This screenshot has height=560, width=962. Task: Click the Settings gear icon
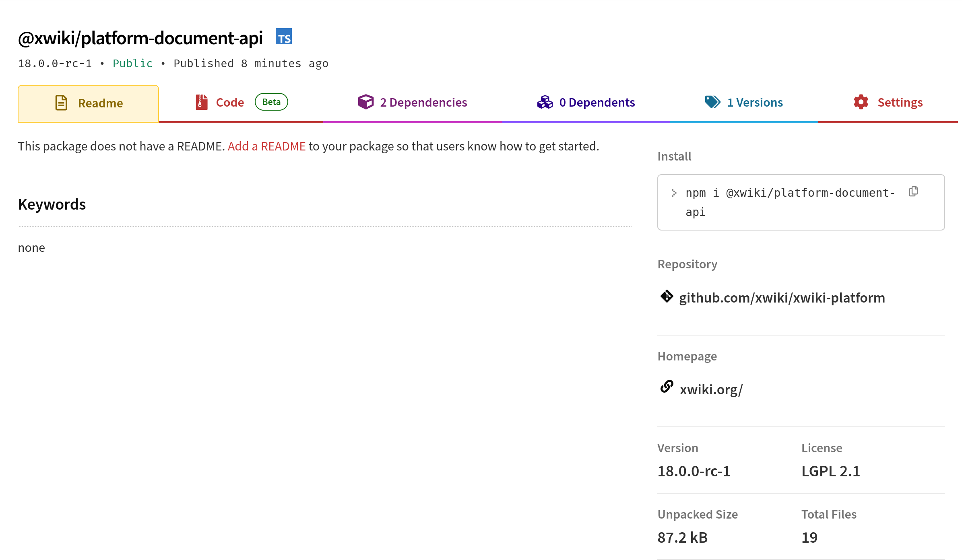point(861,102)
